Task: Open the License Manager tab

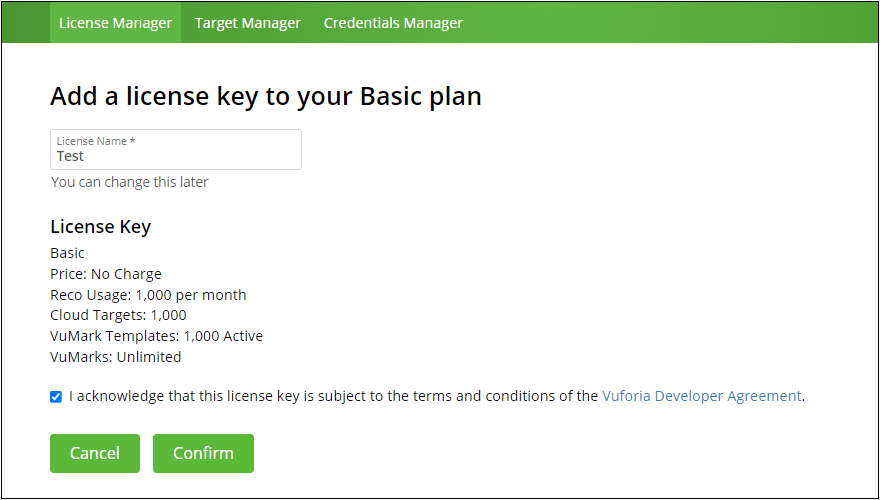Action: click(115, 22)
